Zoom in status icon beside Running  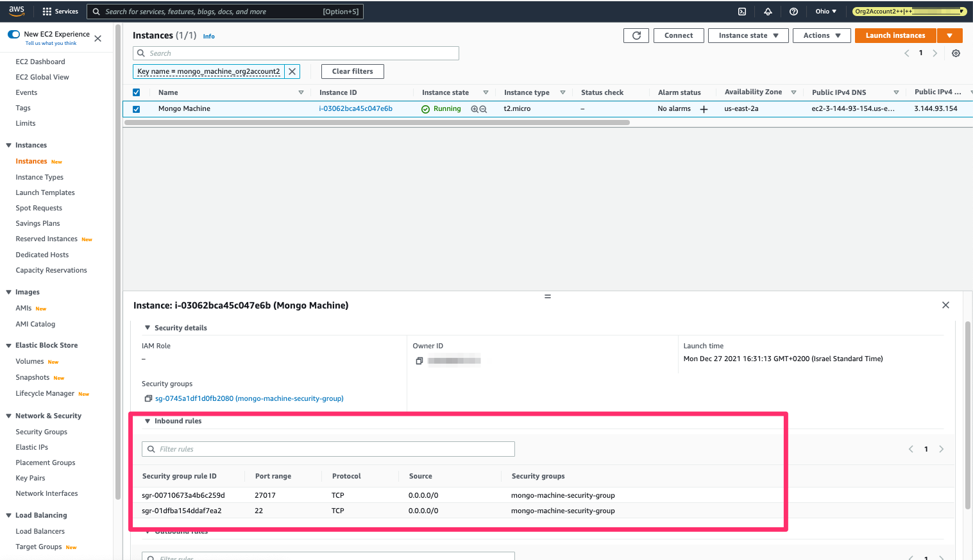[475, 109]
